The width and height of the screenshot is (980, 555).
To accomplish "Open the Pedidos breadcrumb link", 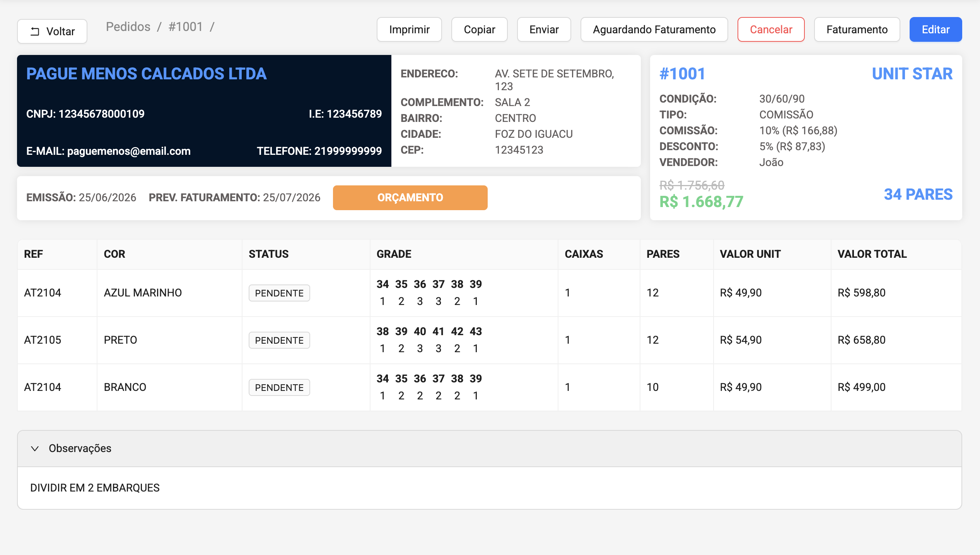I will tap(128, 27).
